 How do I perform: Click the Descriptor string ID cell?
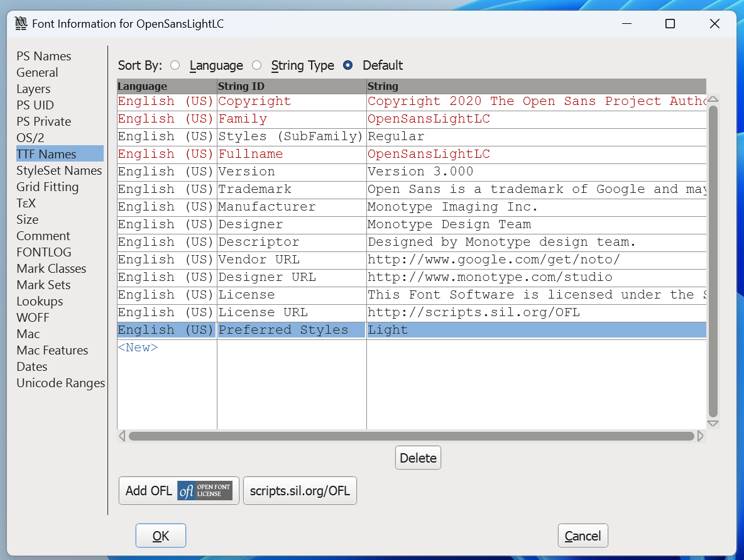[x=292, y=242]
